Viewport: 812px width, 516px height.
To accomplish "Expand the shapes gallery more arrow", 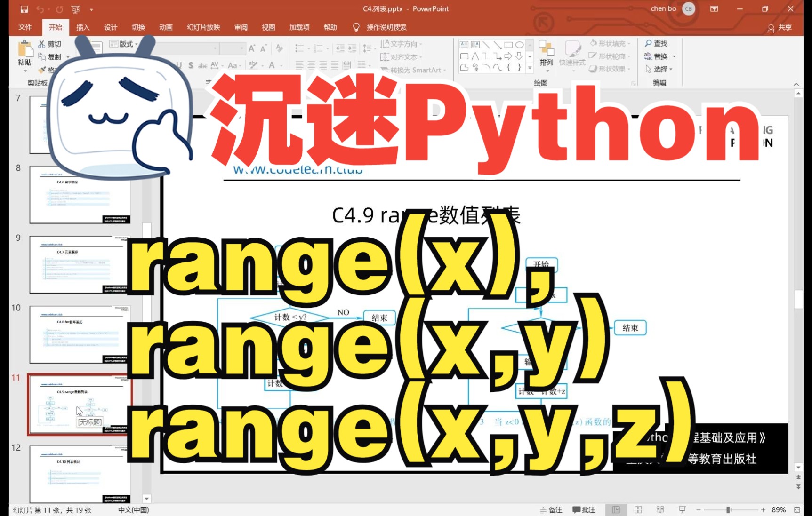I will click(x=530, y=68).
